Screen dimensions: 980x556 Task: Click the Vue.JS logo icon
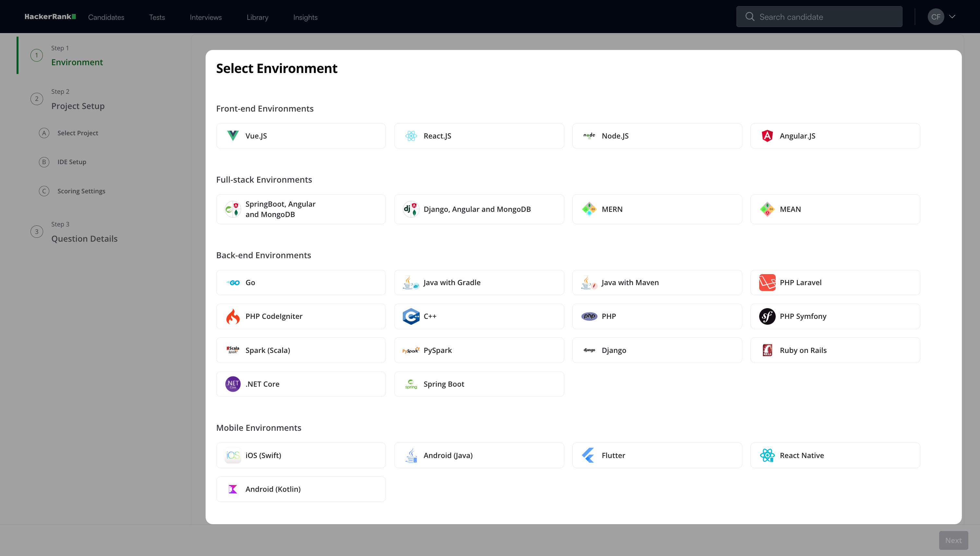pos(233,136)
